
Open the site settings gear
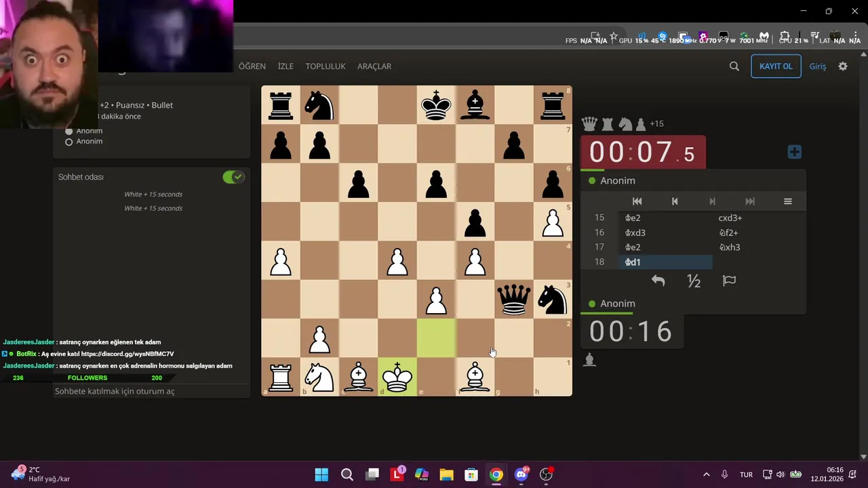(843, 66)
